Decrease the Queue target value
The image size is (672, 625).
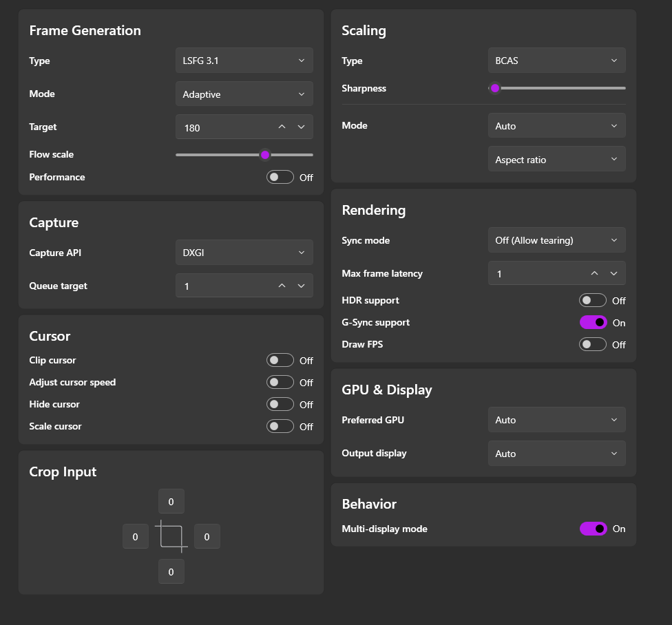point(301,286)
